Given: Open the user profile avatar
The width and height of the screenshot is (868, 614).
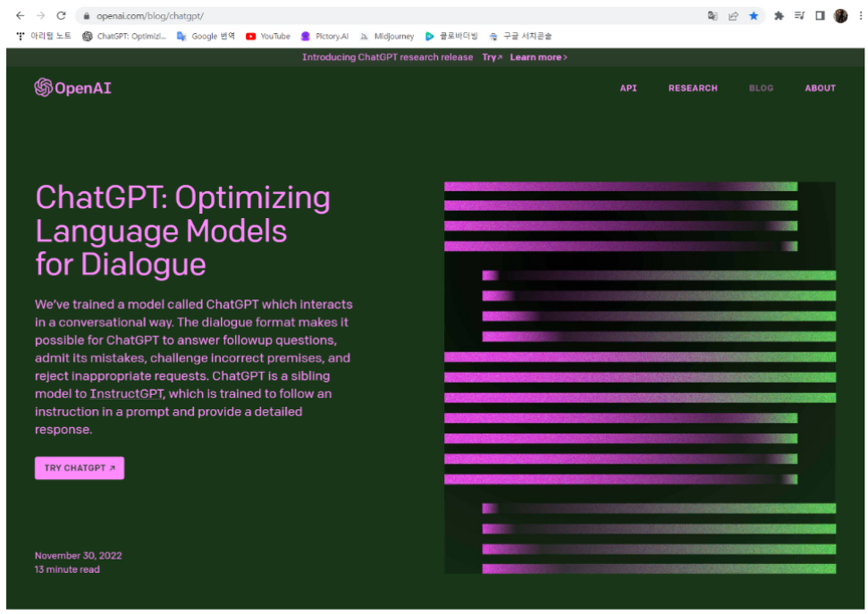Looking at the screenshot, I should pyautogui.click(x=840, y=16).
